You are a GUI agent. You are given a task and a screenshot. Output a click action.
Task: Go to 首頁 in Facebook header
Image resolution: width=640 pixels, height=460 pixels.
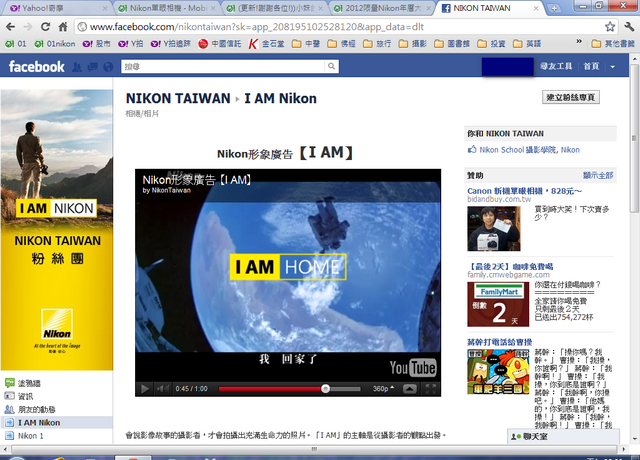tap(591, 66)
